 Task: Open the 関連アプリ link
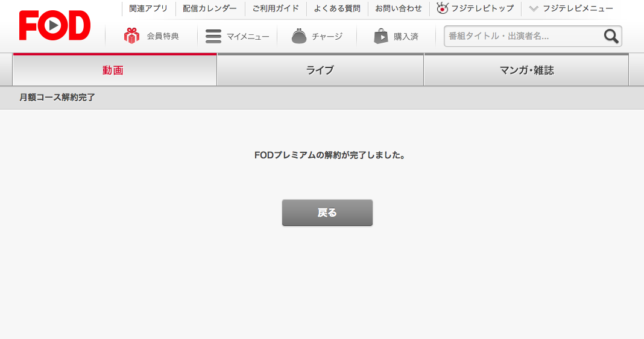tap(148, 8)
